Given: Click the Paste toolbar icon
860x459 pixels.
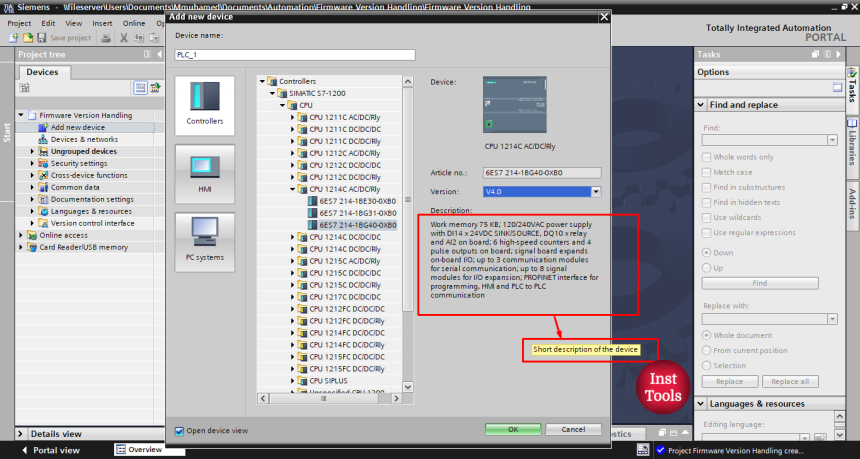Looking at the screenshot, I should pos(155,38).
